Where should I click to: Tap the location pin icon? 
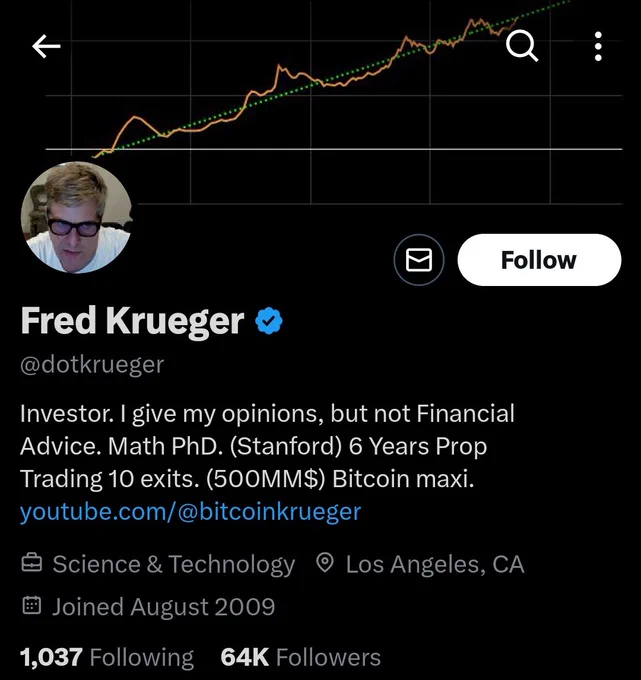coord(324,563)
